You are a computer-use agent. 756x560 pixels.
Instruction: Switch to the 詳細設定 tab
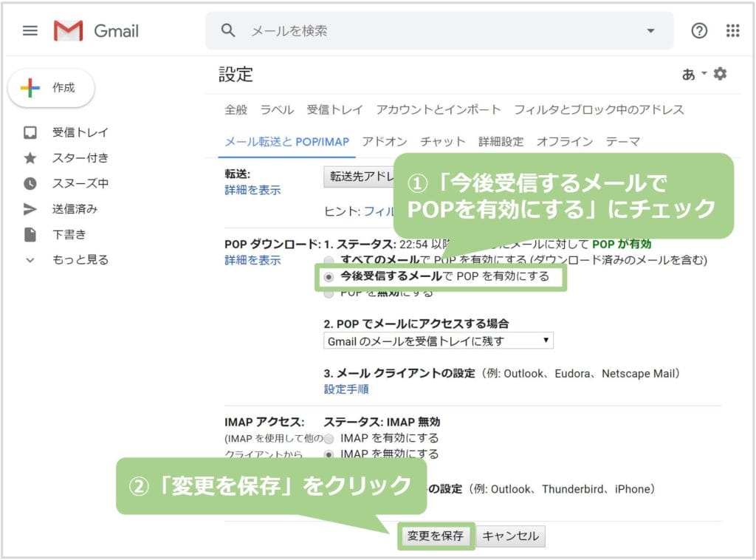coord(501,141)
